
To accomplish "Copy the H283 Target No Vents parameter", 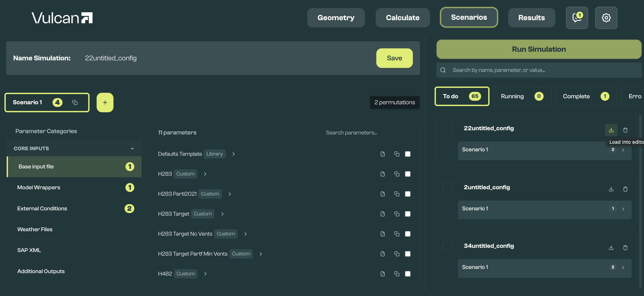I will (397, 234).
